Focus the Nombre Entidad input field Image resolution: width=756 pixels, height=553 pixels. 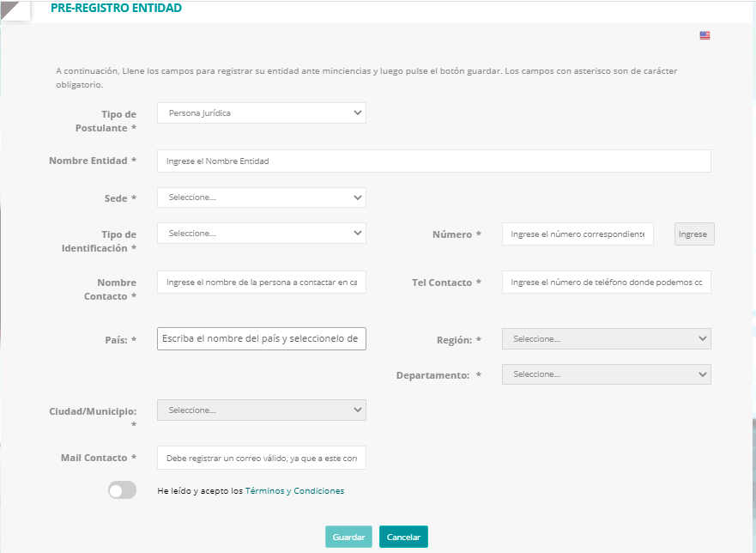(x=434, y=161)
